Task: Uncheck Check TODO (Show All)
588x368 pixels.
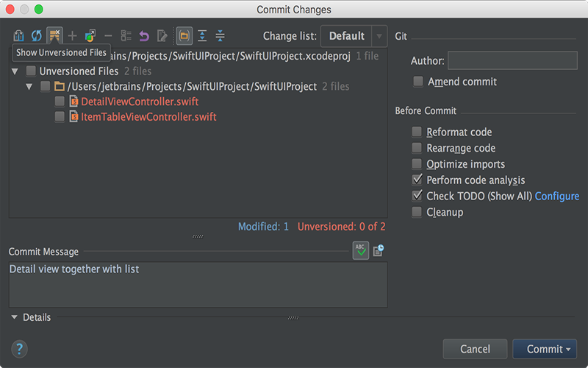Action: 417,196
